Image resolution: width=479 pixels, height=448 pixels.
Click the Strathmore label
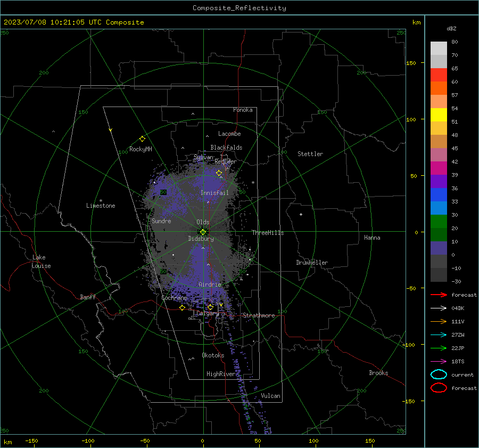(259, 315)
